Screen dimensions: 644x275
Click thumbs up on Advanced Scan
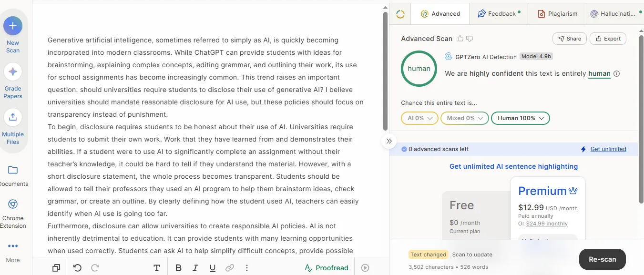coord(460,39)
